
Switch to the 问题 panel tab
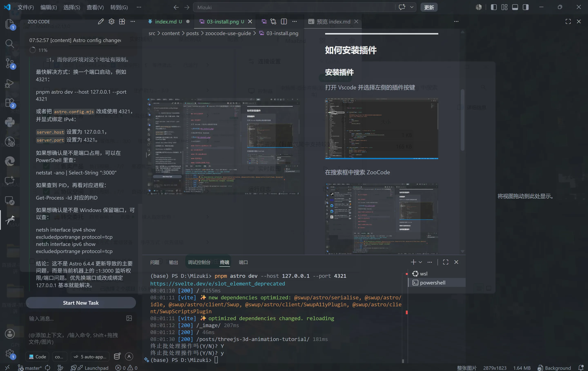(155, 262)
